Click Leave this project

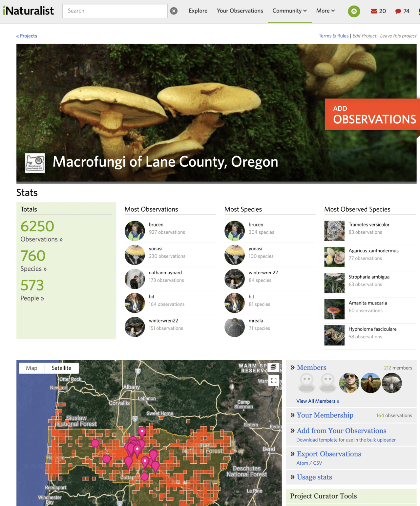pos(398,36)
